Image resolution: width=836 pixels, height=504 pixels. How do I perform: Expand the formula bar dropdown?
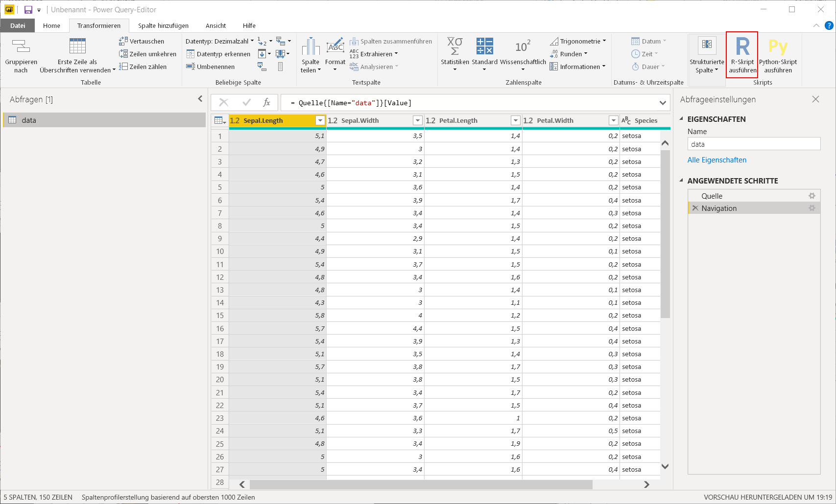[x=663, y=103]
